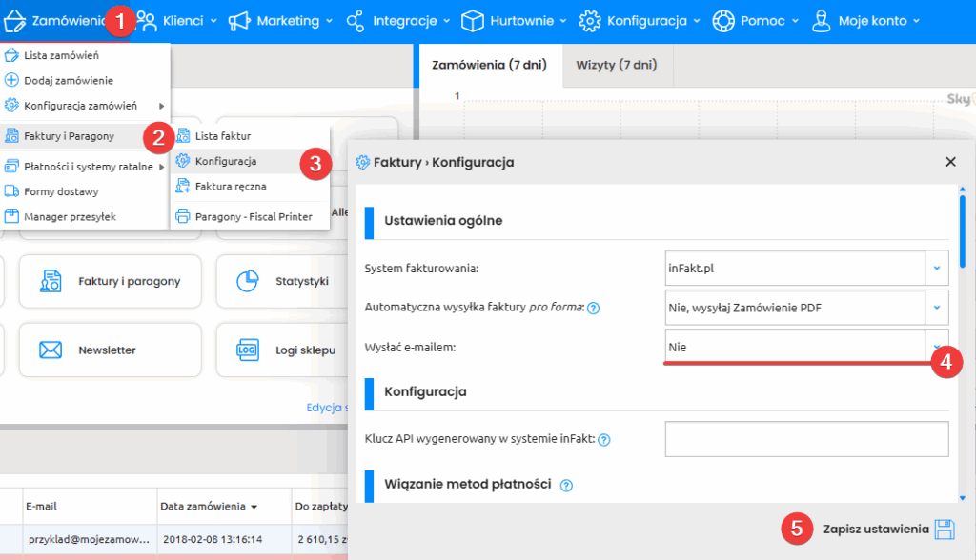Click the help icon next to Klucz API label
Viewport: 976px width, 560px height.
pyautogui.click(x=603, y=440)
